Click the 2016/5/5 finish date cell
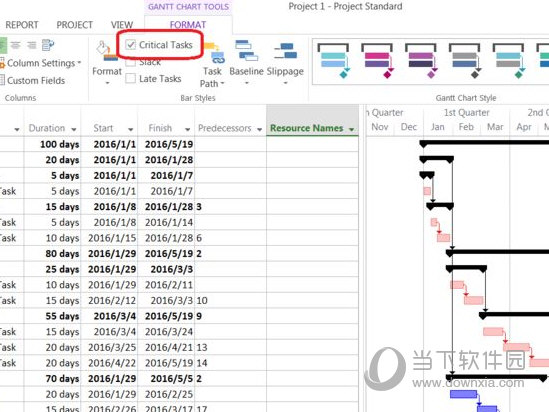 click(x=166, y=378)
